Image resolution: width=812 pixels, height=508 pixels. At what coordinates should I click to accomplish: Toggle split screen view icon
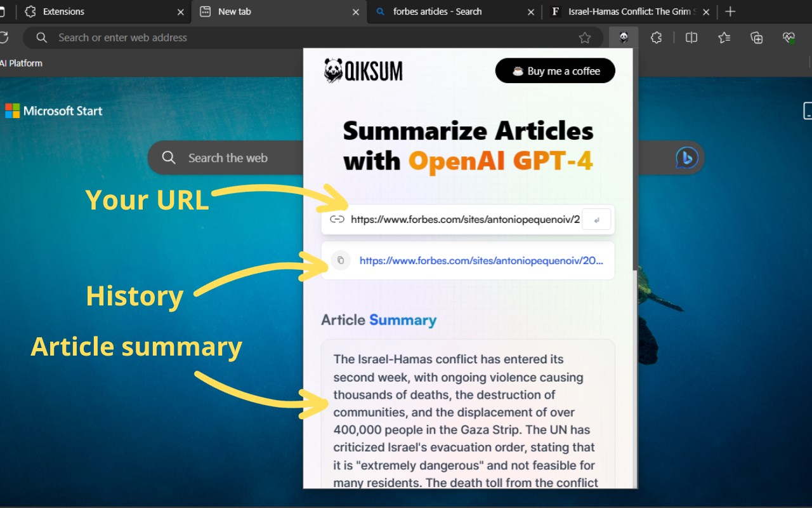pos(691,37)
